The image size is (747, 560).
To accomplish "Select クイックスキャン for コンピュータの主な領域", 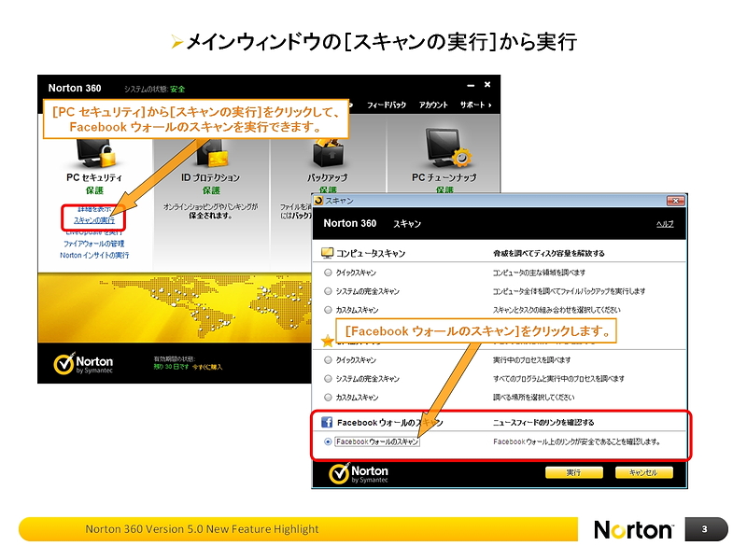I will (x=328, y=273).
